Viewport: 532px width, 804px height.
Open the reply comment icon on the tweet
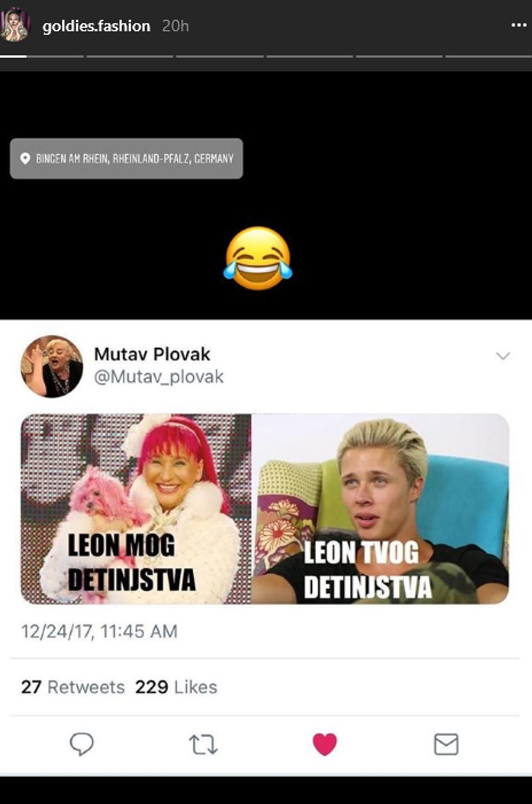pyautogui.click(x=80, y=743)
